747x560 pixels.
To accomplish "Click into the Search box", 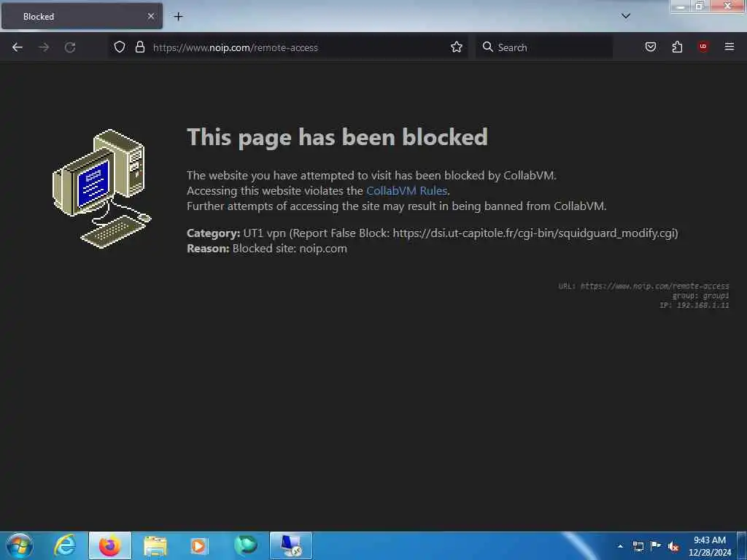I will click(x=544, y=47).
